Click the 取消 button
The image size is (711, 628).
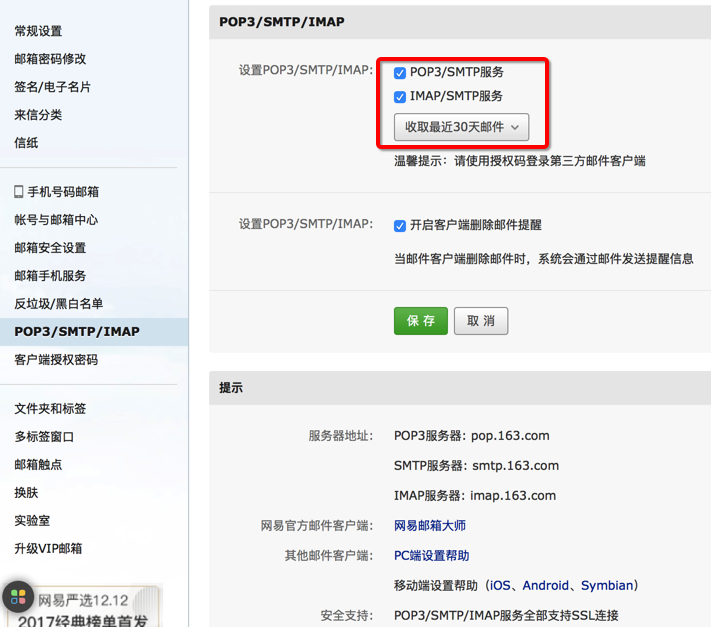[481, 321]
